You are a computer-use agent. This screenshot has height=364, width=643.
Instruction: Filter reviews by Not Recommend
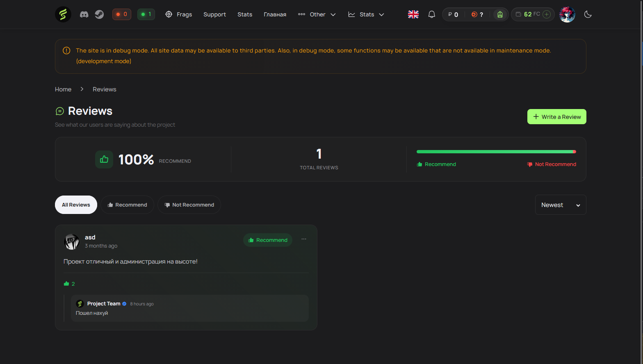(x=189, y=205)
